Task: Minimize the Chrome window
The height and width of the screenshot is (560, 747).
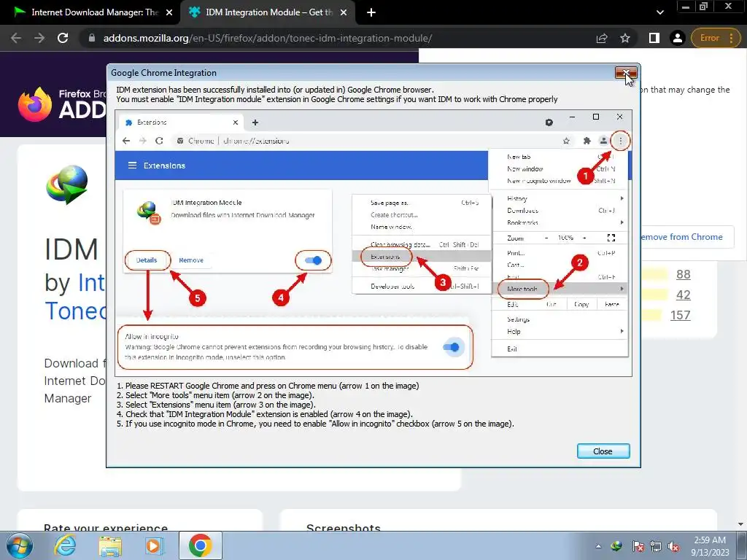Action: click(686, 7)
